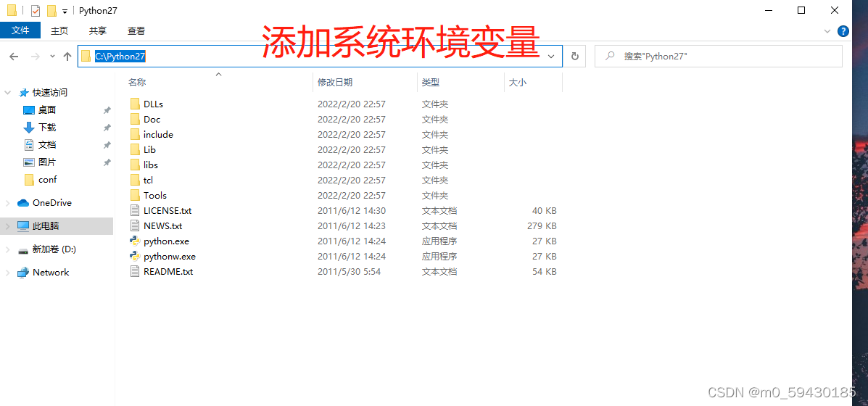Image resolution: width=868 pixels, height=406 pixels.
Task: Go up one directory level
Action: pos(67,57)
